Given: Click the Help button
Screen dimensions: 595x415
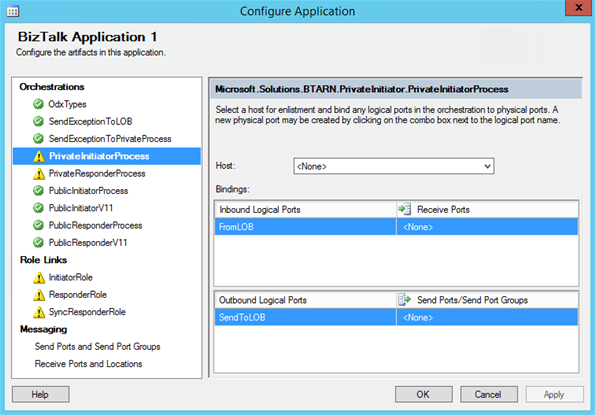Looking at the screenshot, I should [41, 395].
